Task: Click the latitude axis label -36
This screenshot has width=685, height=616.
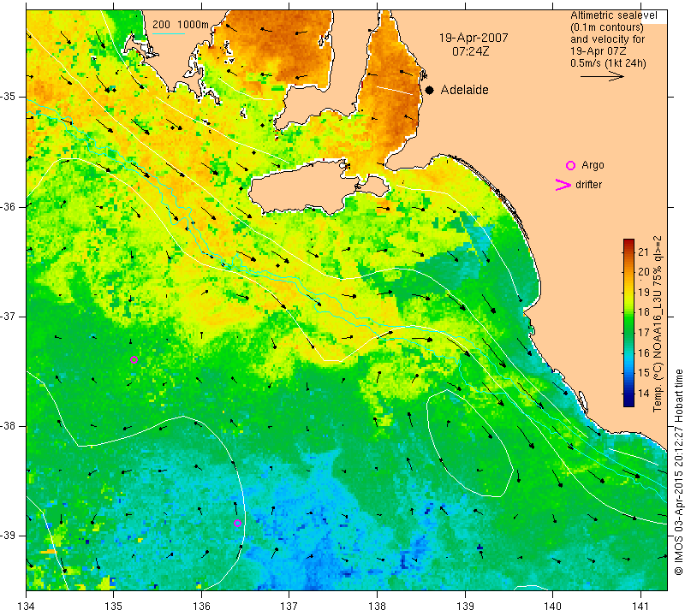Action: [x=9, y=206]
